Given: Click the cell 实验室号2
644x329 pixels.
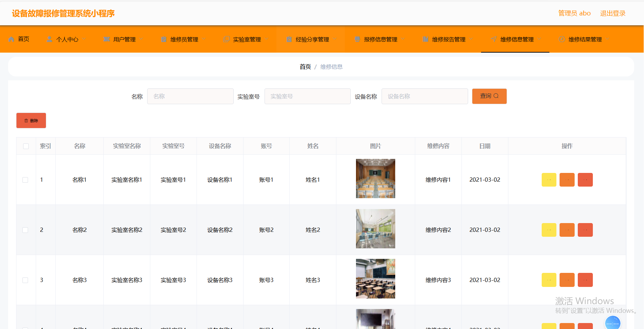Looking at the screenshot, I should (x=173, y=230).
